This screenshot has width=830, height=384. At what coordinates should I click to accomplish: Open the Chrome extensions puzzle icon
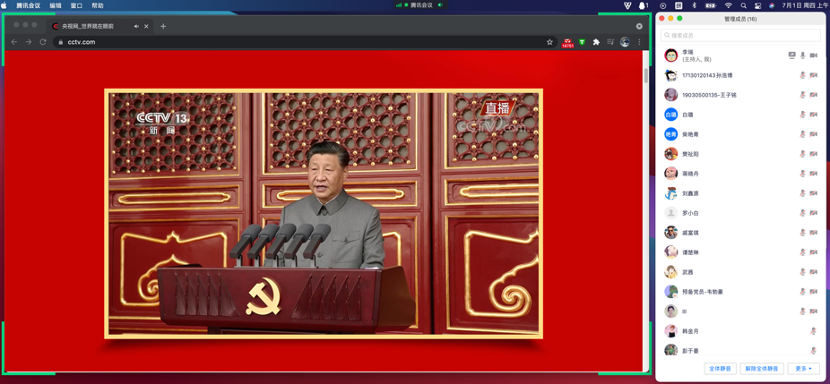tap(596, 42)
